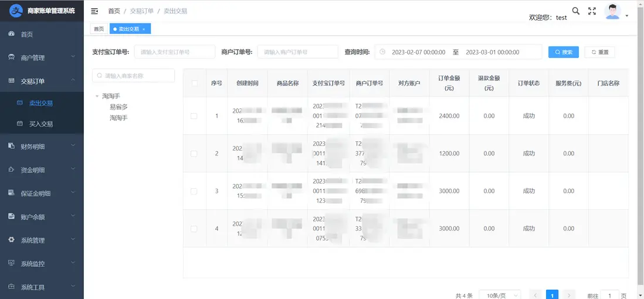Image resolution: width=644 pixels, height=299 pixels.
Task: Select the checkbox of order row 3
Action: 194,191
